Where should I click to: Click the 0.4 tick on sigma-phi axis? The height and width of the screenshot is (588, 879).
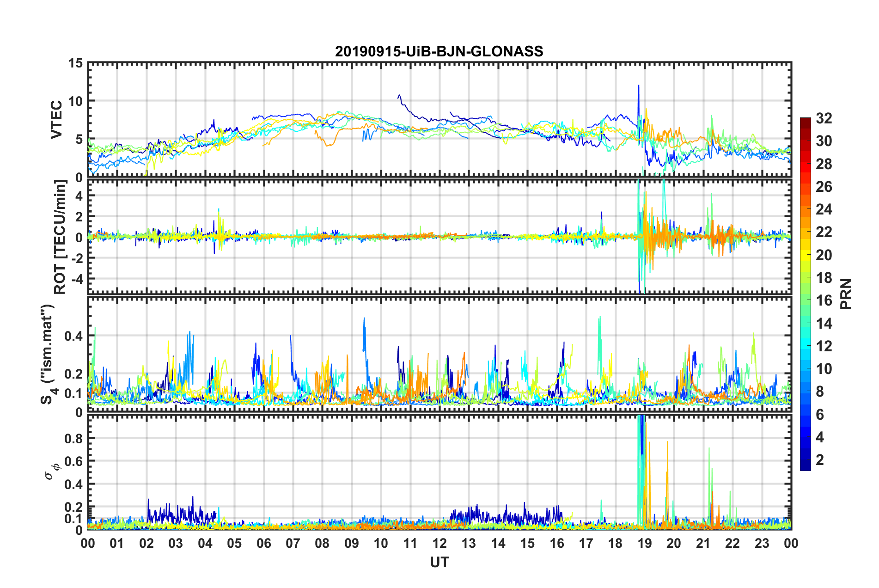(74, 484)
